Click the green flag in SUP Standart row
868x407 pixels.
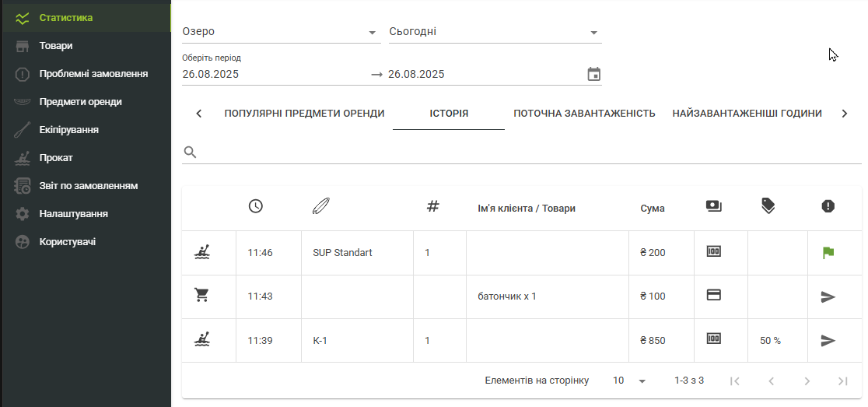828,252
